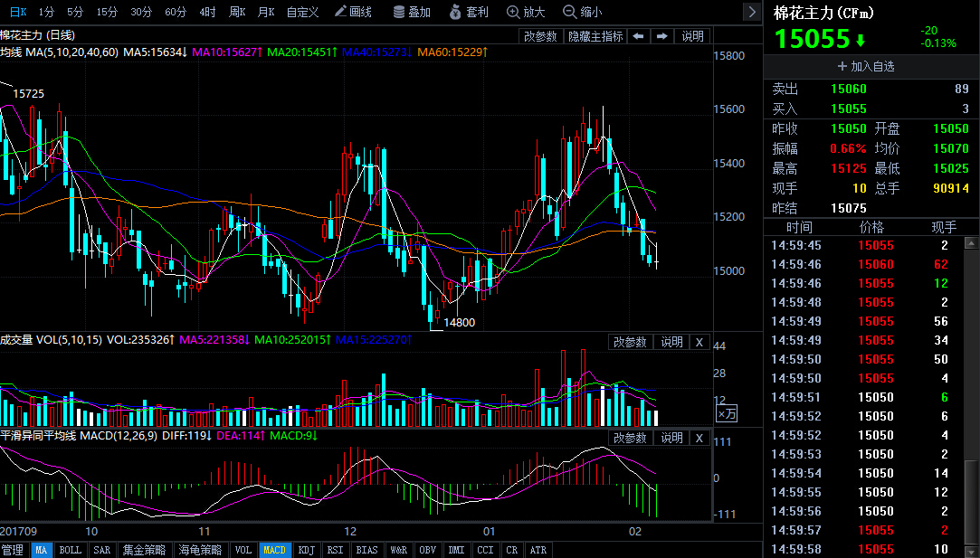Open volume panel 说明 button
The image size is (980, 558).
(671, 343)
